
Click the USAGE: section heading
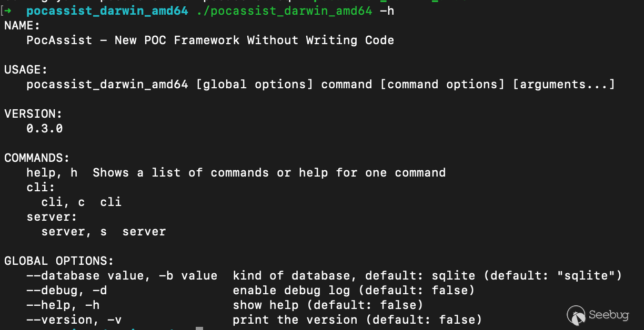coord(26,69)
